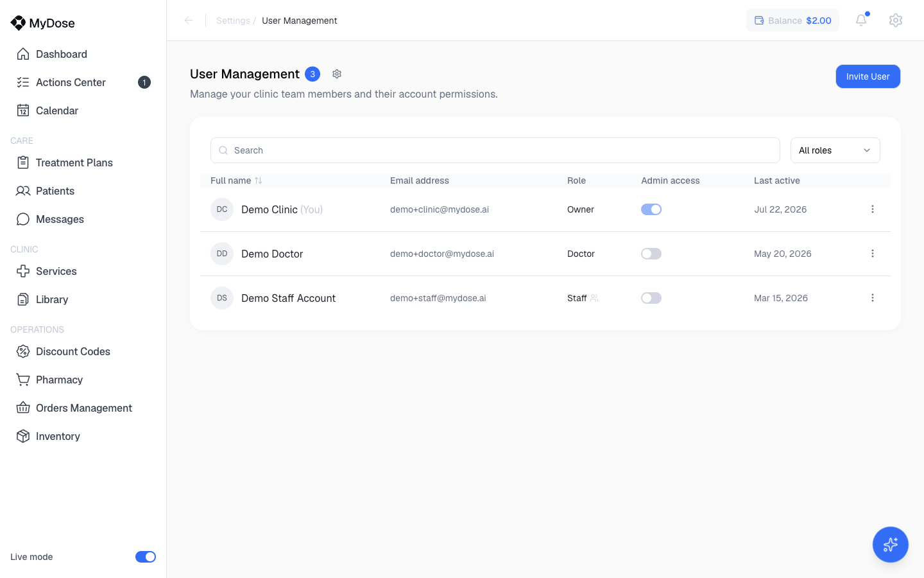Click the Demo Staff Account name

coord(288,298)
